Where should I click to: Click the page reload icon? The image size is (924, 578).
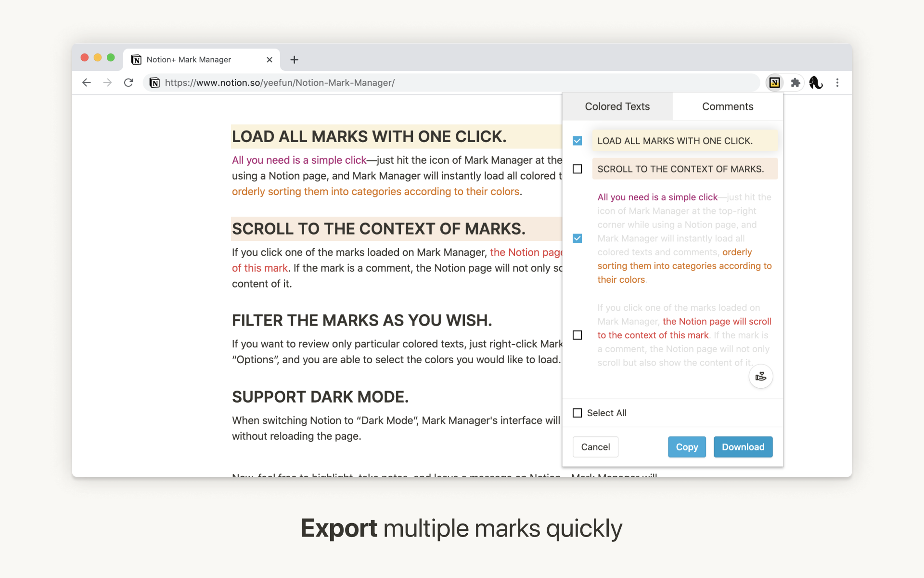(129, 82)
